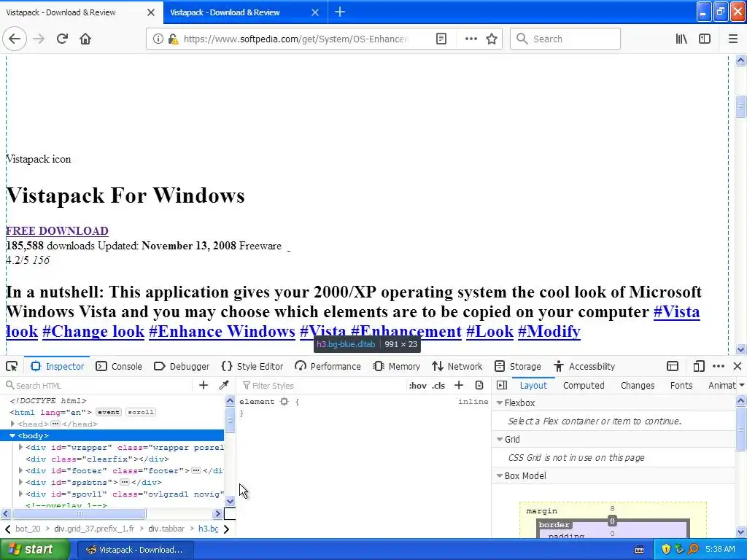Screen dimensions: 747x560
Task: Click the browser Search box
Action: (565, 39)
